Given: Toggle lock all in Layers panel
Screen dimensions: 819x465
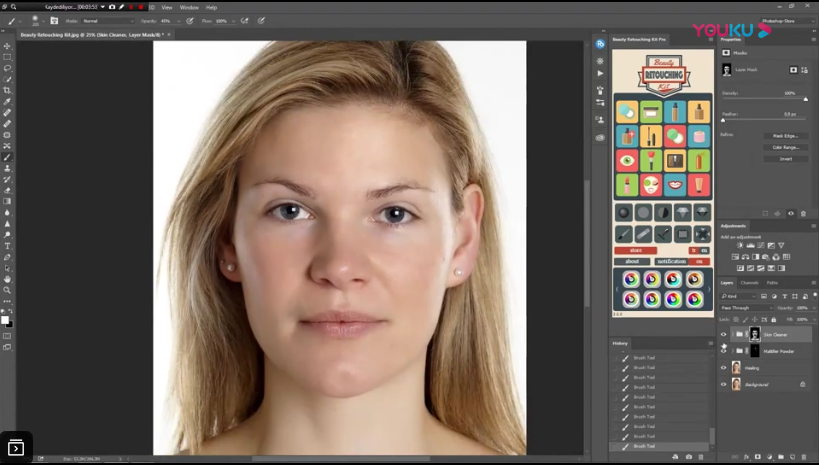Looking at the screenshot, I should pos(774,319).
